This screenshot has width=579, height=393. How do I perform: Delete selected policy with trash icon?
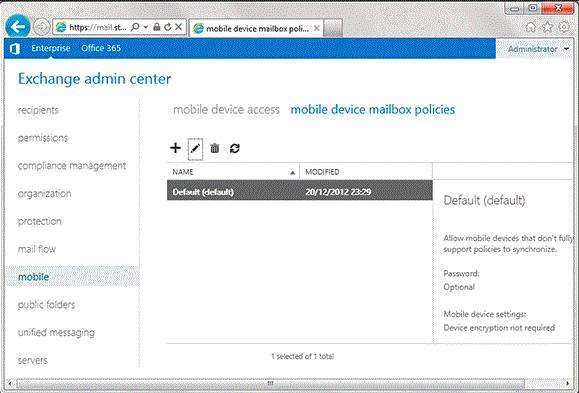pos(215,148)
